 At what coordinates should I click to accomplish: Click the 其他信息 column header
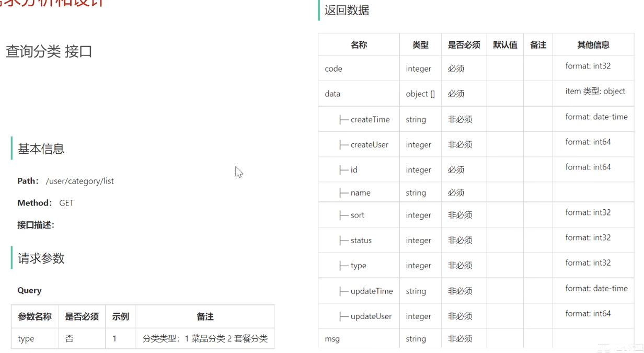point(594,44)
